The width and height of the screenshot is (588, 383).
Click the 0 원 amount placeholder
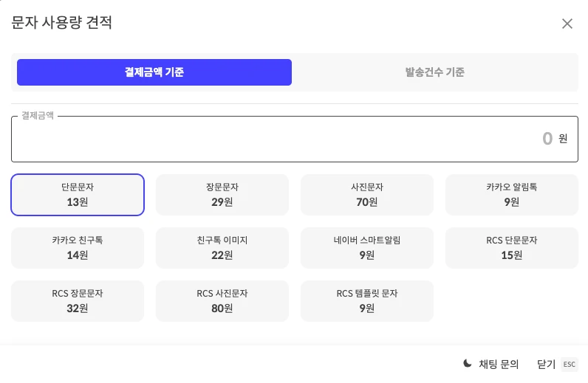[555, 139]
